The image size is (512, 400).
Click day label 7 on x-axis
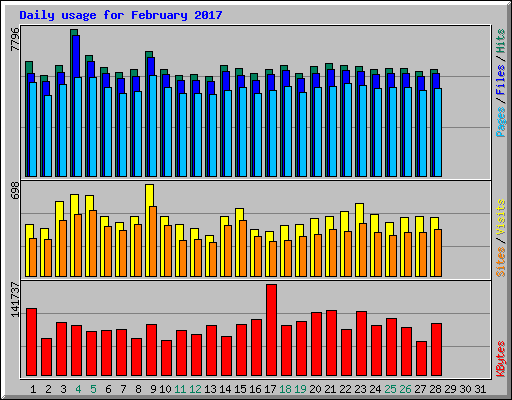point(123,389)
